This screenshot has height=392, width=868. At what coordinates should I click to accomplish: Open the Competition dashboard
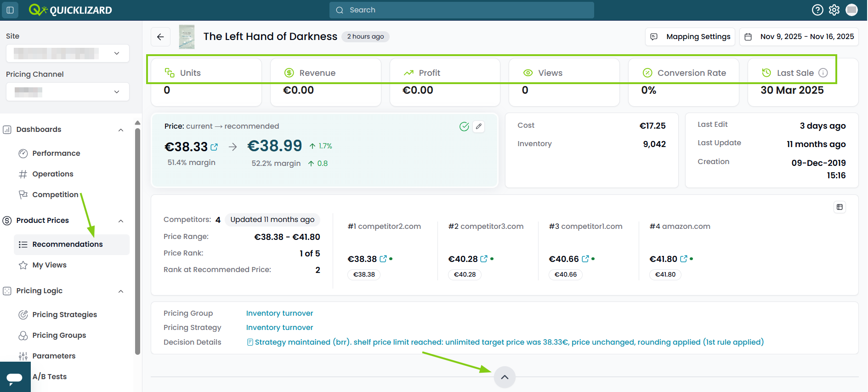[x=55, y=195]
